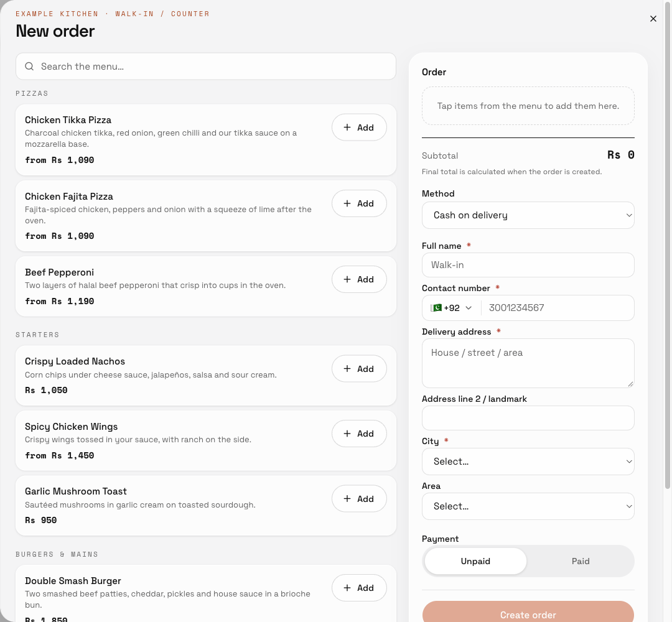
Task: Select Unpaid payment status
Action: pos(475,561)
